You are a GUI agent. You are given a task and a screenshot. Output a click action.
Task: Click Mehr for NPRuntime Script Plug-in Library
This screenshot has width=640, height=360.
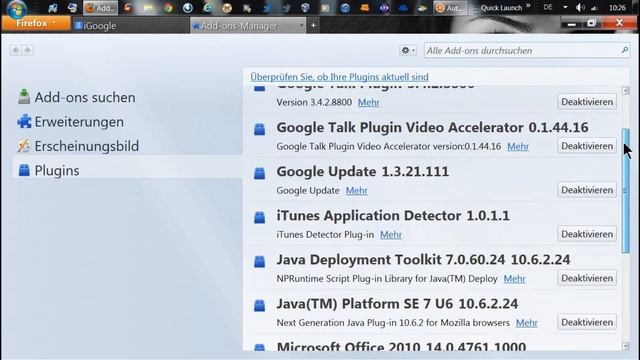pos(515,279)
